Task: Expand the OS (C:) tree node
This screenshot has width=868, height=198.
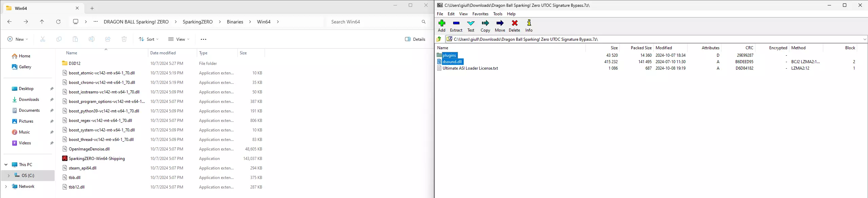Action: pos(8,176)
